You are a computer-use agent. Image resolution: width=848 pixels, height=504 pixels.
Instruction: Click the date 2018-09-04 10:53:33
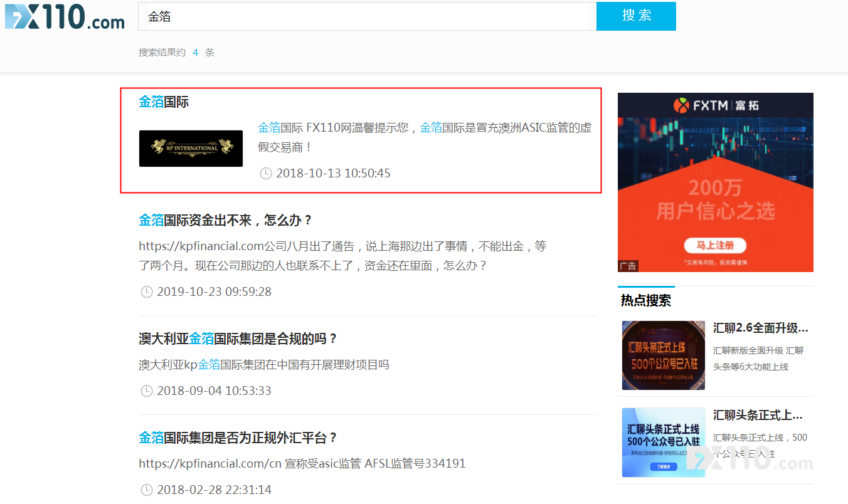point(214,391)
